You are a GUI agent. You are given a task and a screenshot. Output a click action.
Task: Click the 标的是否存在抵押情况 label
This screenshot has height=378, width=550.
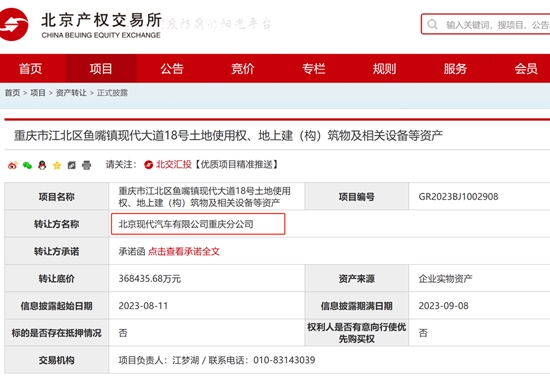(x=56, y=333)
